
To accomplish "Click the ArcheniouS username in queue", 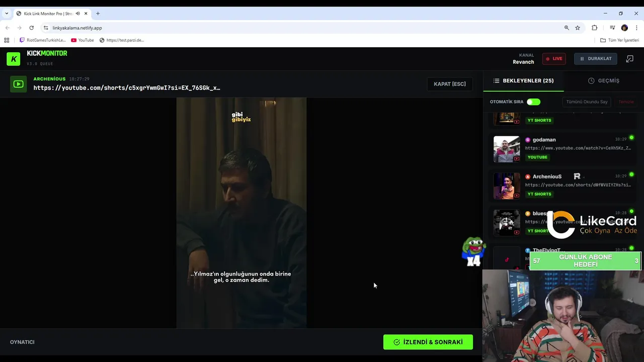I will (547, 176).
